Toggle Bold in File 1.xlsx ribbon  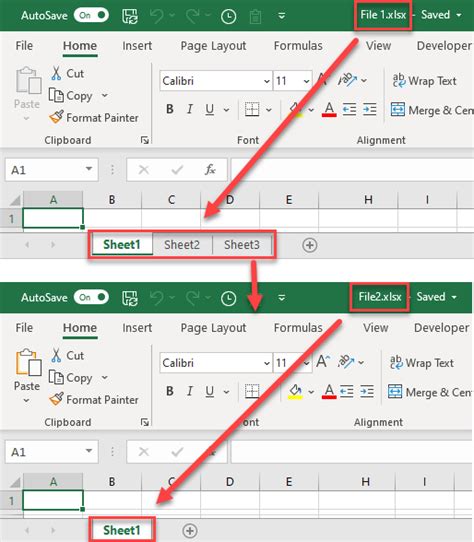tap(170, 109)
